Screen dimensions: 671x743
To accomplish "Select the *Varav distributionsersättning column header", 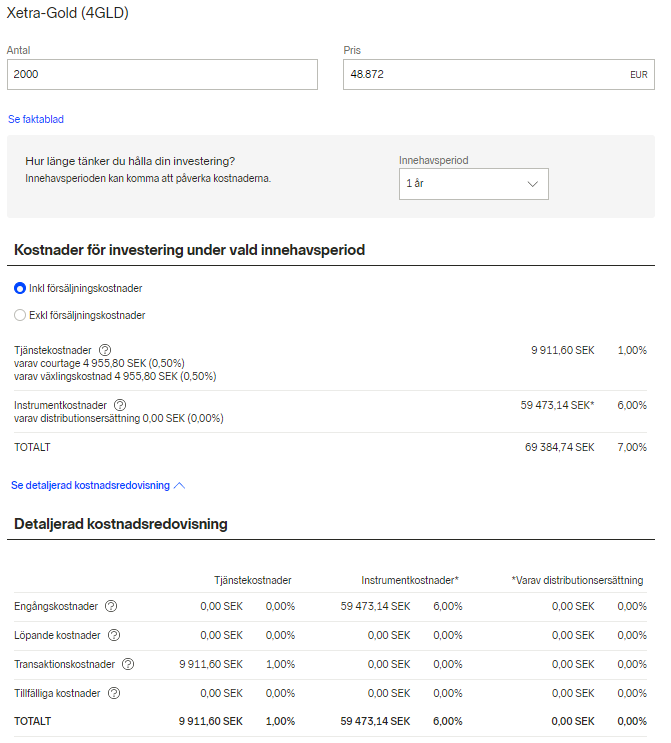I will click(x=577, y=580).
